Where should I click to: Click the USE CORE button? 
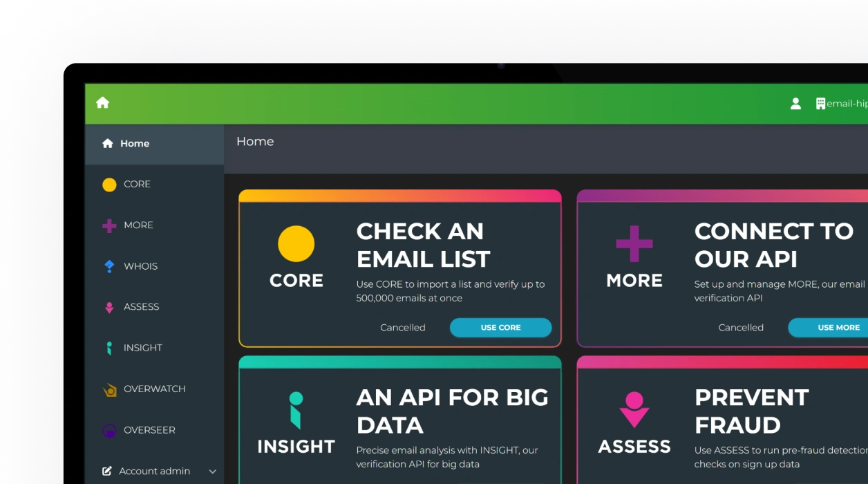(501, 328)
